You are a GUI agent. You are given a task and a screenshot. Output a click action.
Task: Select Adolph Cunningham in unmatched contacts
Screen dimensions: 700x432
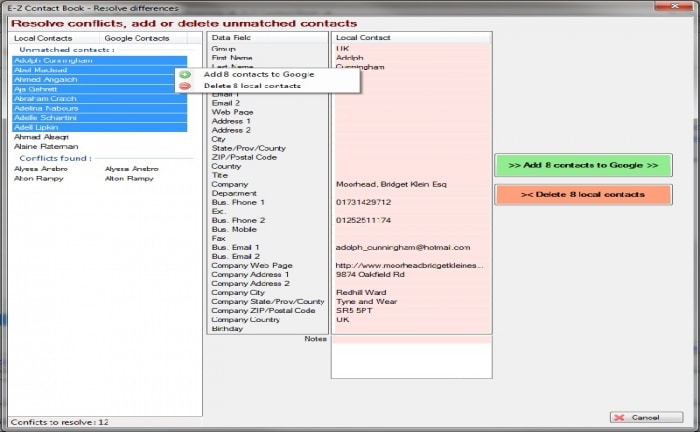[x=100, y=60]
